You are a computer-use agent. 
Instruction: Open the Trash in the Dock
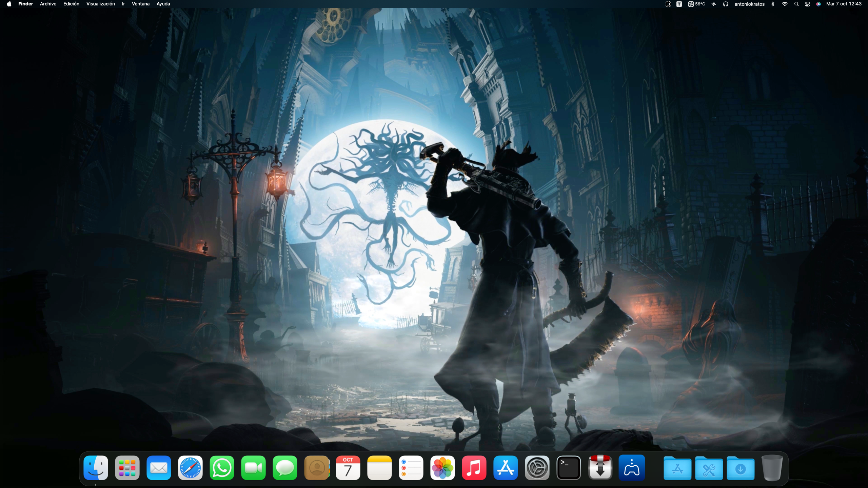click(x=772, y=468)
